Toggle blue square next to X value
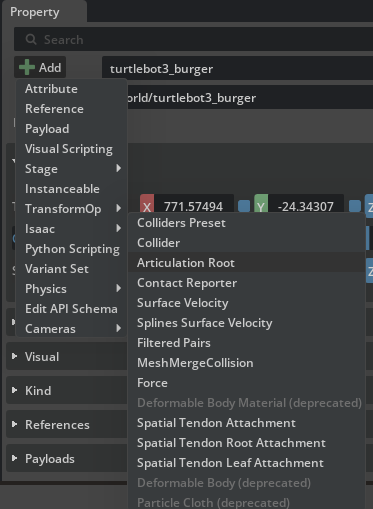 (244, 206)
